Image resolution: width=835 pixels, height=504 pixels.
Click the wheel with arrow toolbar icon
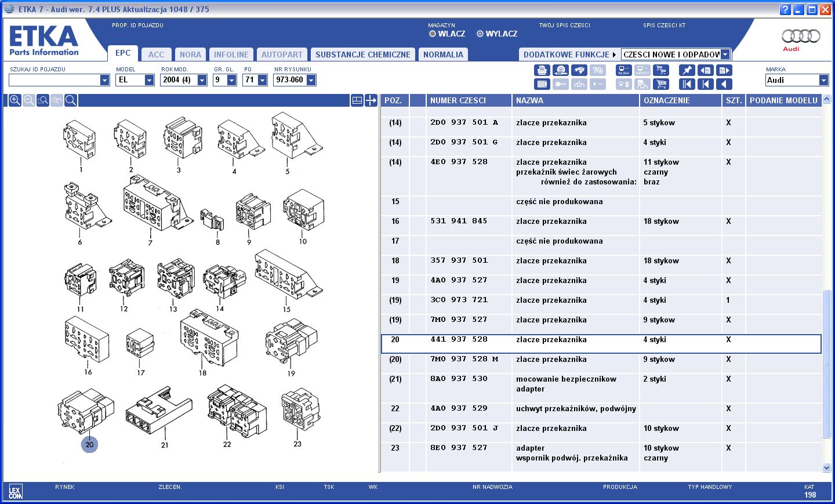[561, 70]
